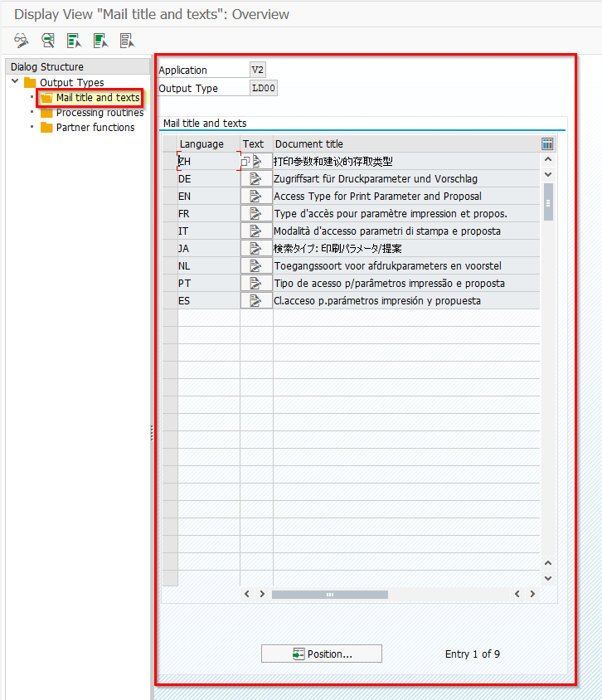Click the vertical scrollbar thumb
The image size is (602, 700).
coord(548,202)
